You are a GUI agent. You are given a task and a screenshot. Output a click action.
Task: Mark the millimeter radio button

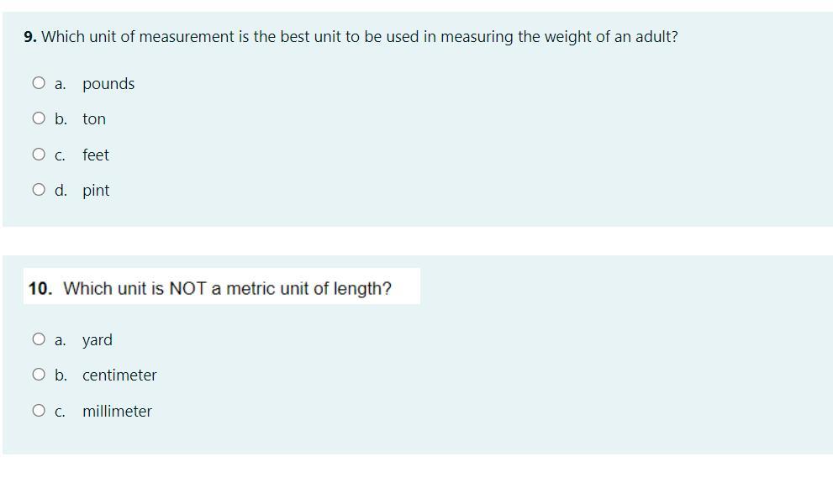39,411
